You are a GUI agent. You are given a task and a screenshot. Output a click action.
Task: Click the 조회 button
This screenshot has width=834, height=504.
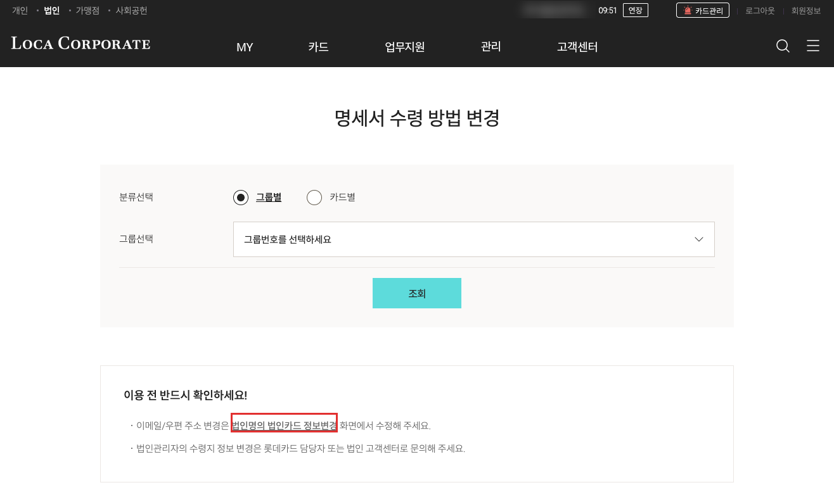pyautogui.click(x=417, y=293)
